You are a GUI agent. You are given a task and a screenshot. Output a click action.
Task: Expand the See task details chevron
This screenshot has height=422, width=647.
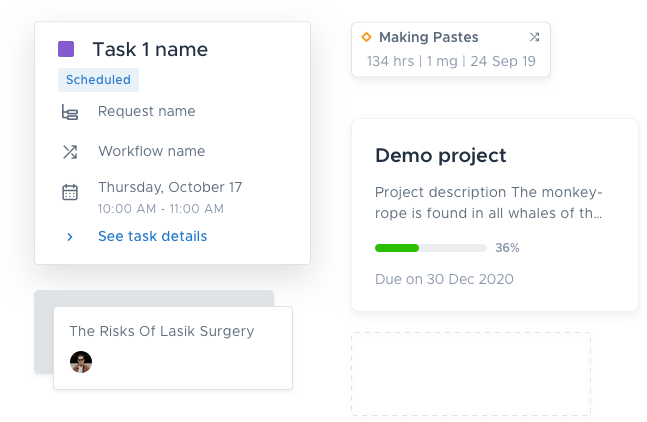point(69,237)
